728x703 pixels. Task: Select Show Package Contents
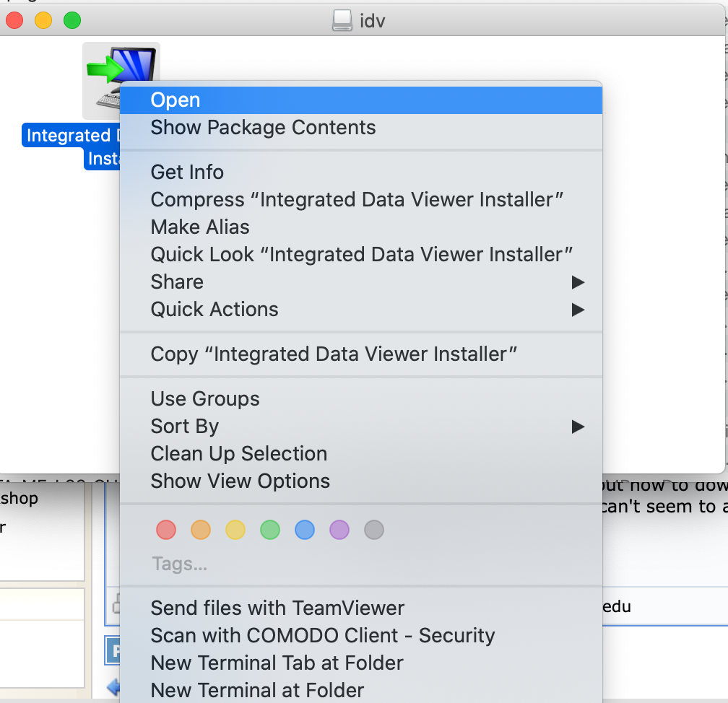(263, 128)
